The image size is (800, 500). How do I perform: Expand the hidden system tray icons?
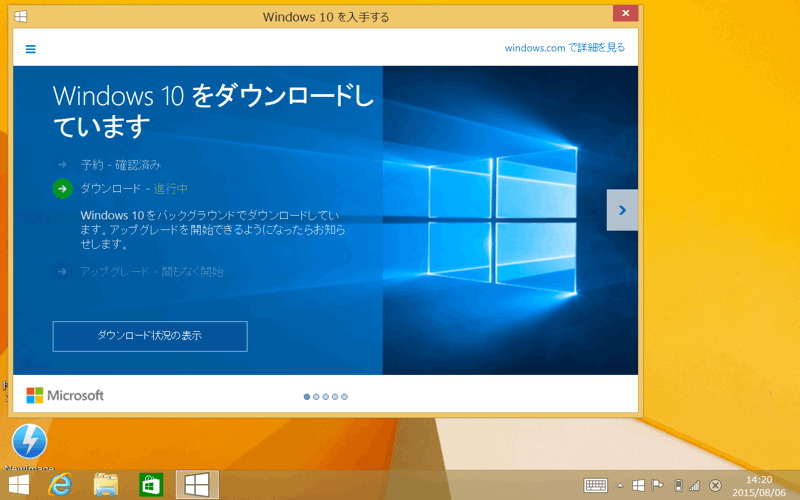point(619,485)
